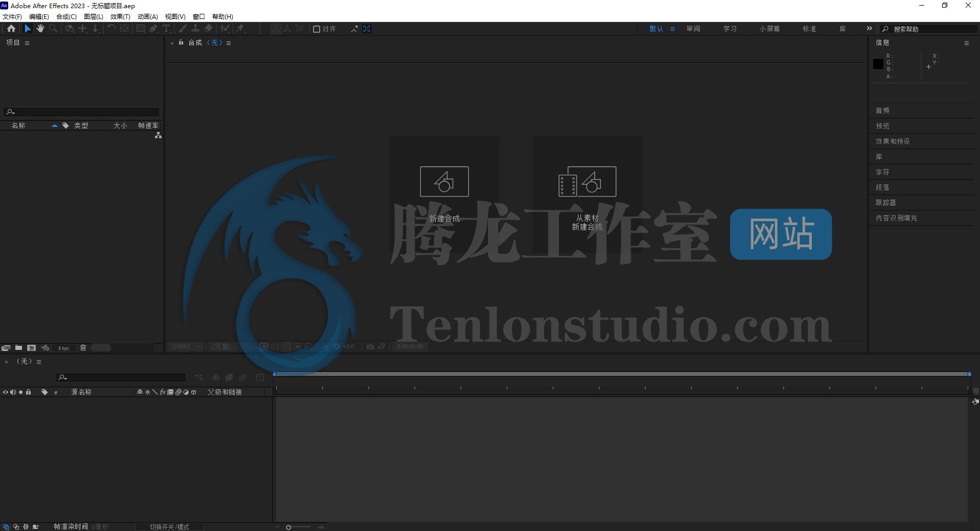
Task: Click the Home icon in the toolbar
Action: coord(11,29)
